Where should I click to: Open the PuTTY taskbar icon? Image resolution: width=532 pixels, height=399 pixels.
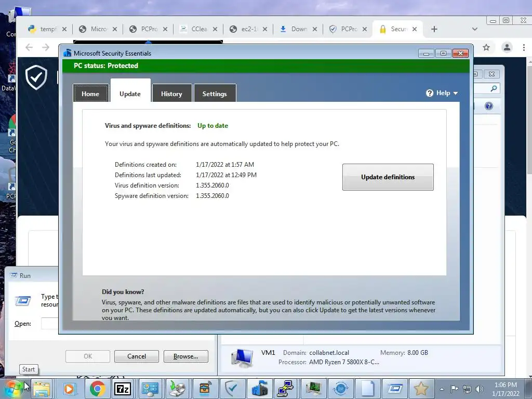click(x=286, y=389)
